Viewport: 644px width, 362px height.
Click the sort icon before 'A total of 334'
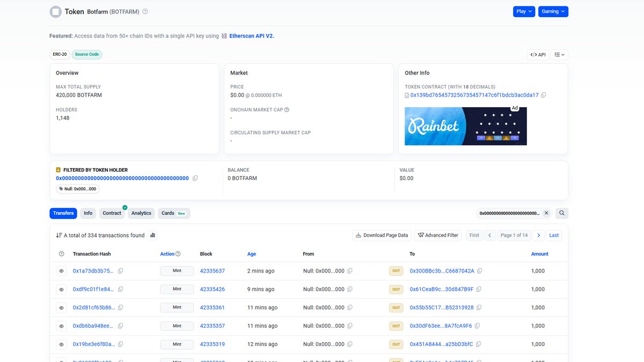pyautogui.click(x=59, y=235)
